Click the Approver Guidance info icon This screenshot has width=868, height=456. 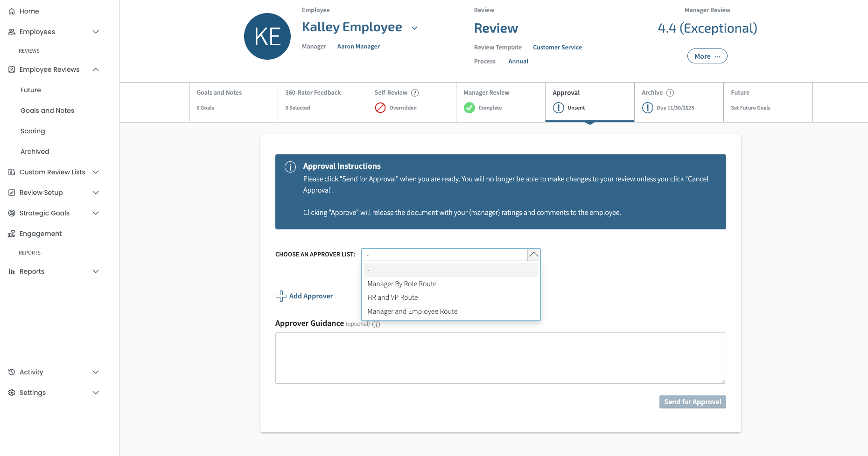[376, 325]
